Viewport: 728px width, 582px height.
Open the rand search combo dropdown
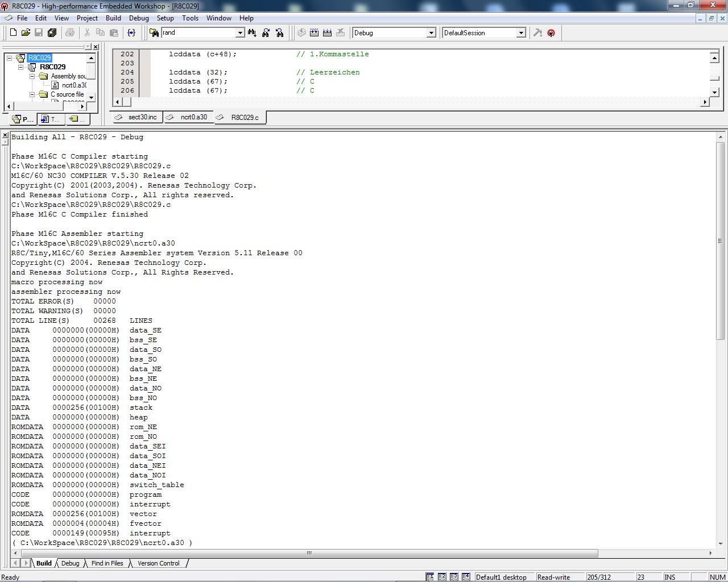point(240,33)
